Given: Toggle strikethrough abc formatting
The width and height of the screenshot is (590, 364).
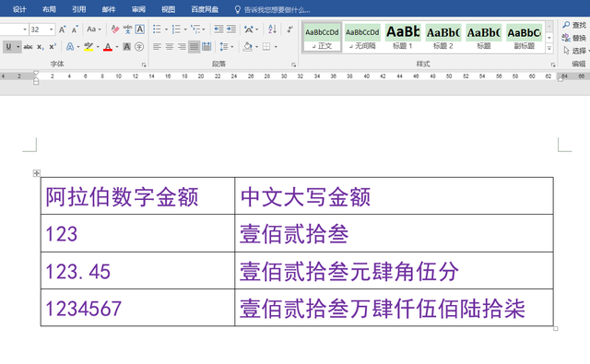Looking at the screenshot, I should point(28,47).
